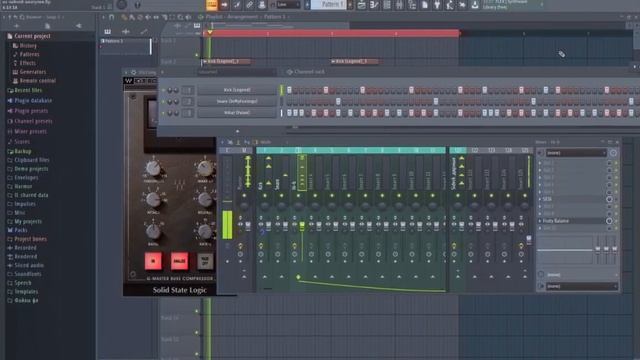Click the Snare channel button

click(x=237, y=101)
